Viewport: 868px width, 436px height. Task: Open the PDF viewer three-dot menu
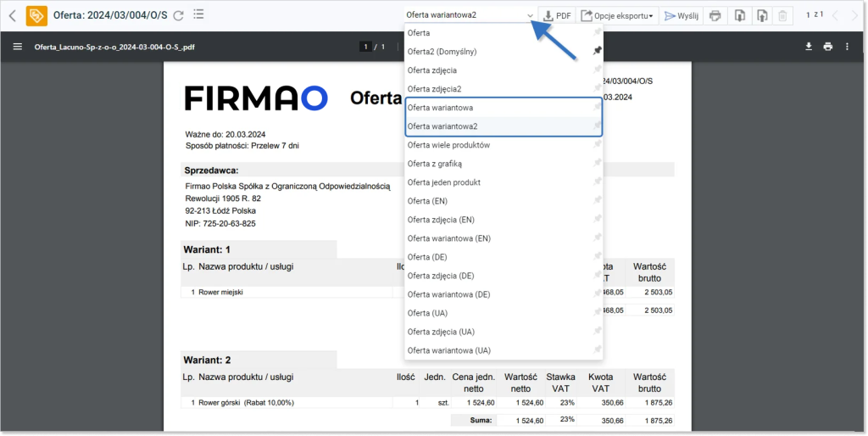[x=846, y=47]
